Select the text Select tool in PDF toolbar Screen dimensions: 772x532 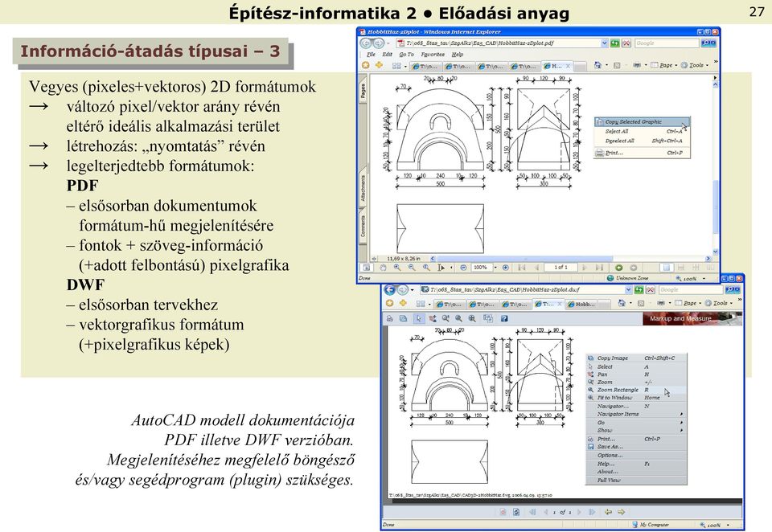pos(441,268)
